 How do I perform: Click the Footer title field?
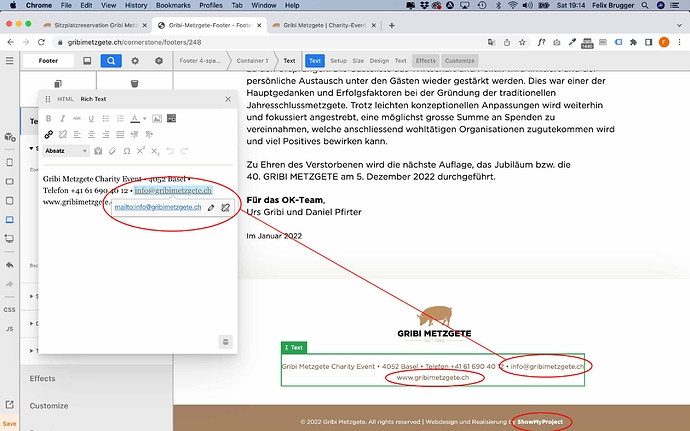pos(48,61)
